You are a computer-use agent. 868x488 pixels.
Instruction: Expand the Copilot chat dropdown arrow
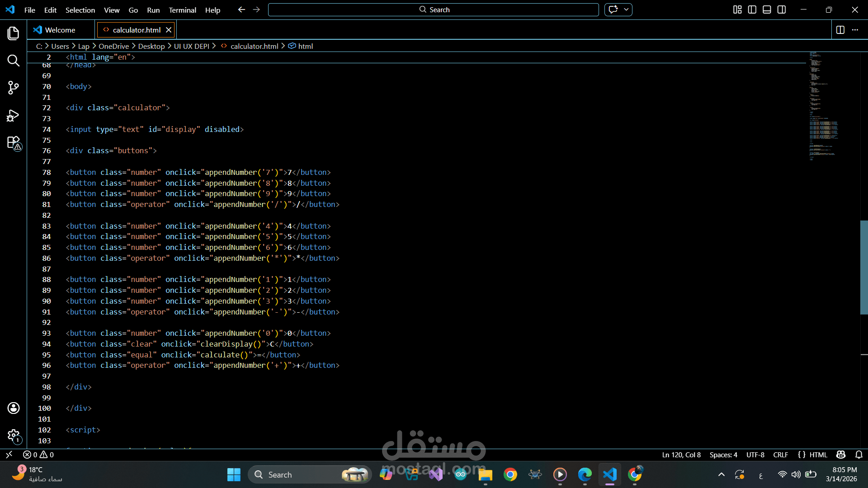(626, 9)
